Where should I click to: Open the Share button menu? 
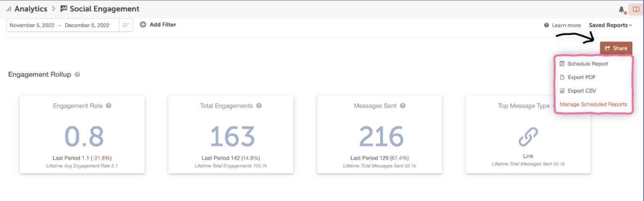click(x=616, y=48)
